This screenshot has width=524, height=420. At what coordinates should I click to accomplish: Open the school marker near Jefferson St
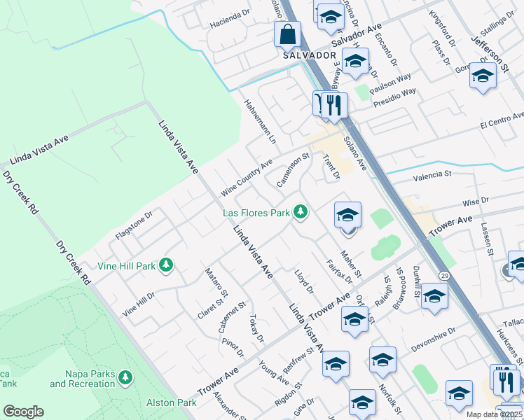click(x=483, y=78)
